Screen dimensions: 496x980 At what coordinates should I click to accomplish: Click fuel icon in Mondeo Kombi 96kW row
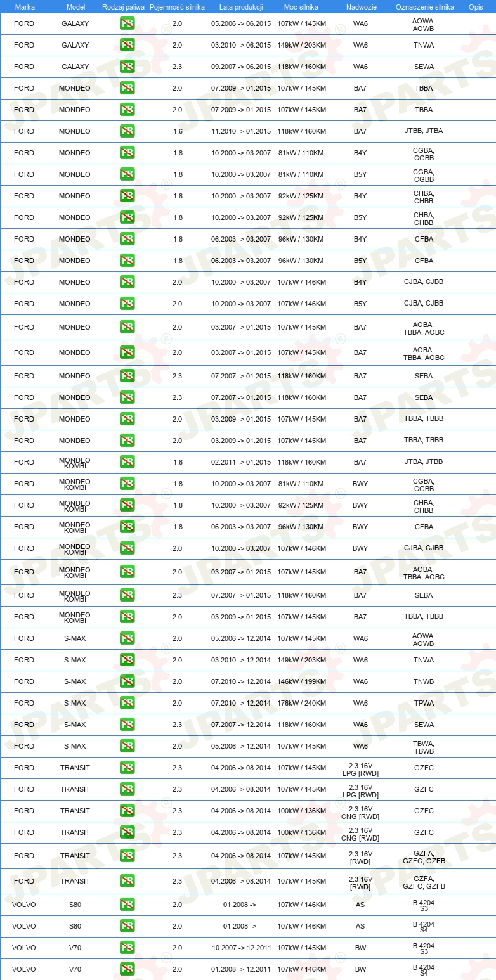click(127, 527)
